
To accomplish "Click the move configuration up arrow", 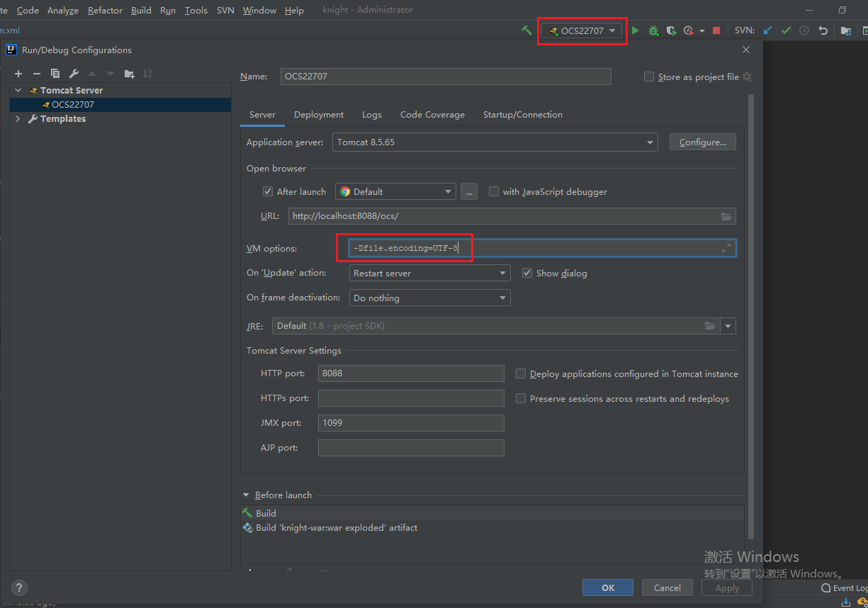I will [x=92, y=74].
